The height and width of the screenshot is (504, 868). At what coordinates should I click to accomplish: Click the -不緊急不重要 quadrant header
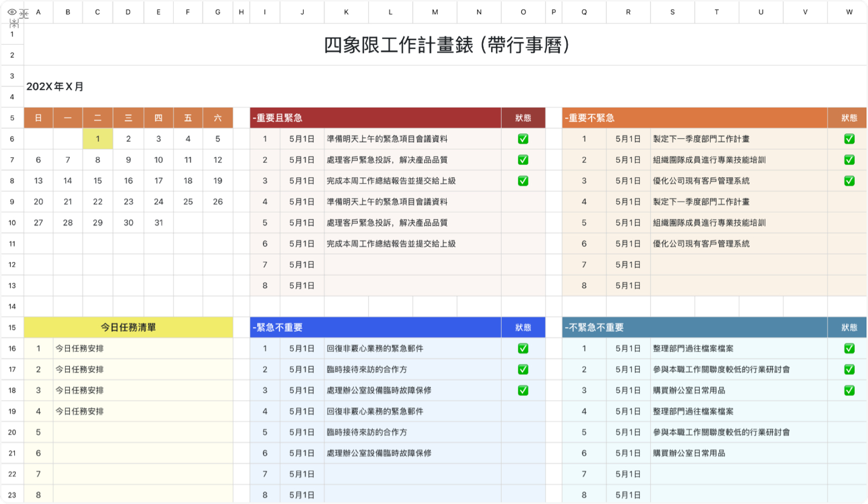(x=694, y=328)
